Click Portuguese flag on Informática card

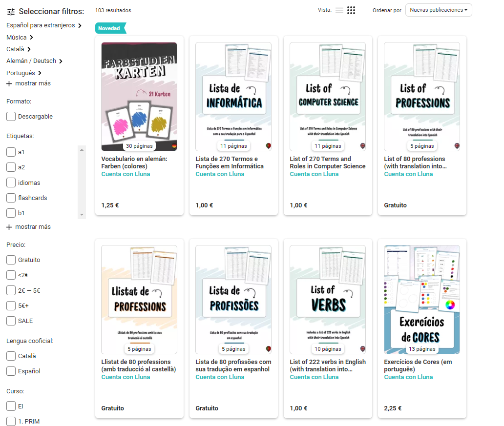(269, 146)
